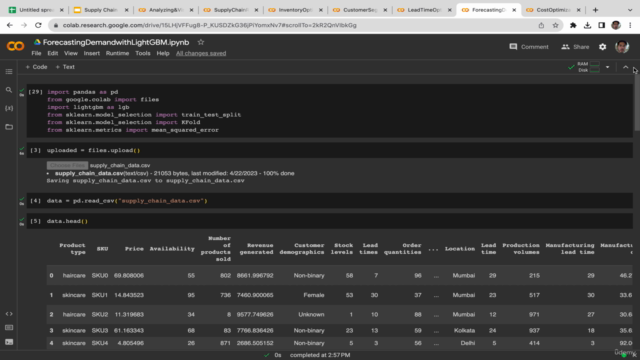Bookmark this page with the star icon
Image resolution: width=640 pixels, height=360 pixels.
[x=555, y=25]
